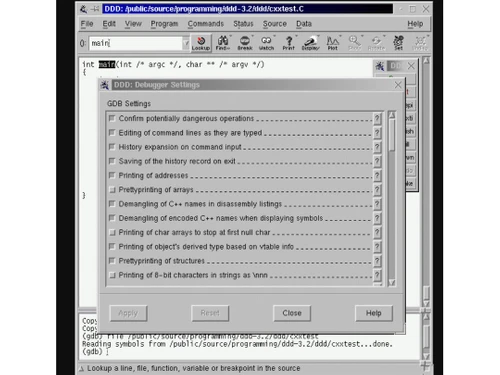Open help for 8-bit characters setting
The width and height of the screenshot is (500, 375).
[x=377, y=275]
